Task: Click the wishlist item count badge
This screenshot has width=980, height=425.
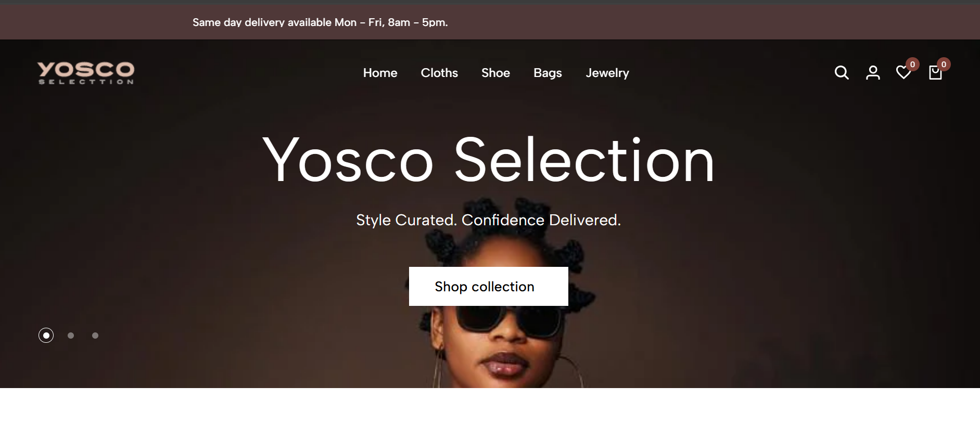Action: (x=912, y=65)
